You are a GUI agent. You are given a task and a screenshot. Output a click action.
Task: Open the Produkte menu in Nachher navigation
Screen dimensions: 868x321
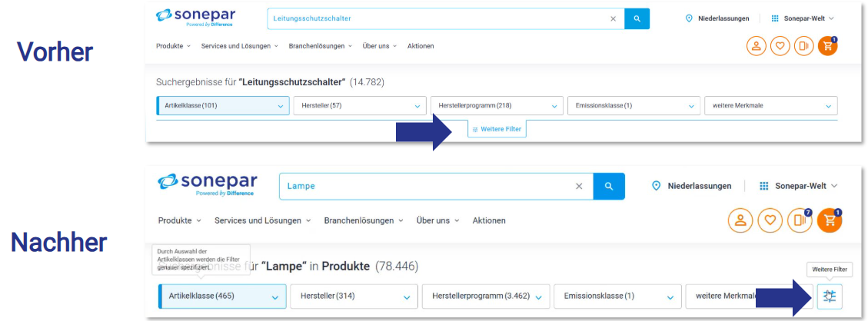(x=179, y=220)
